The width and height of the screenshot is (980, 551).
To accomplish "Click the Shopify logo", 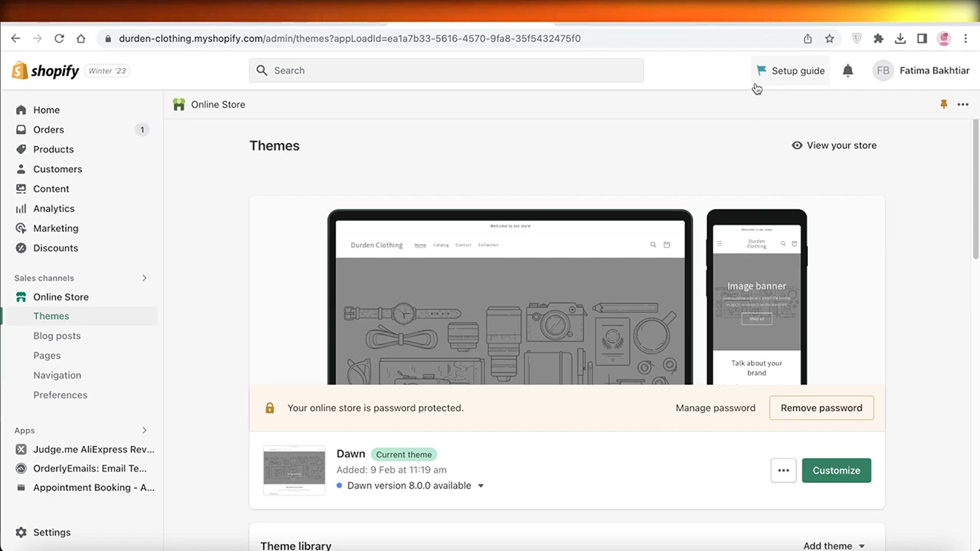I will pos(45,70).
